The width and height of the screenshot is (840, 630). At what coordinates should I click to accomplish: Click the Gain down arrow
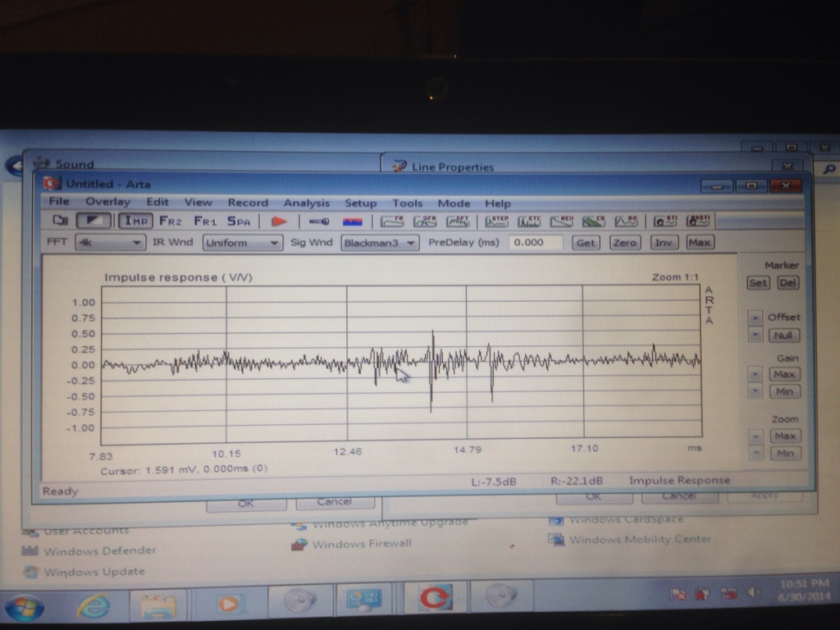tap(755, 391)
